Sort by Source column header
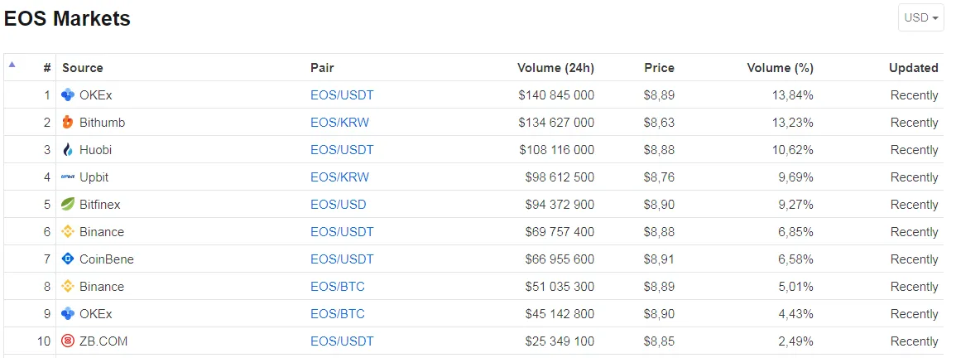The image size is (980, 358). (83, 68)
